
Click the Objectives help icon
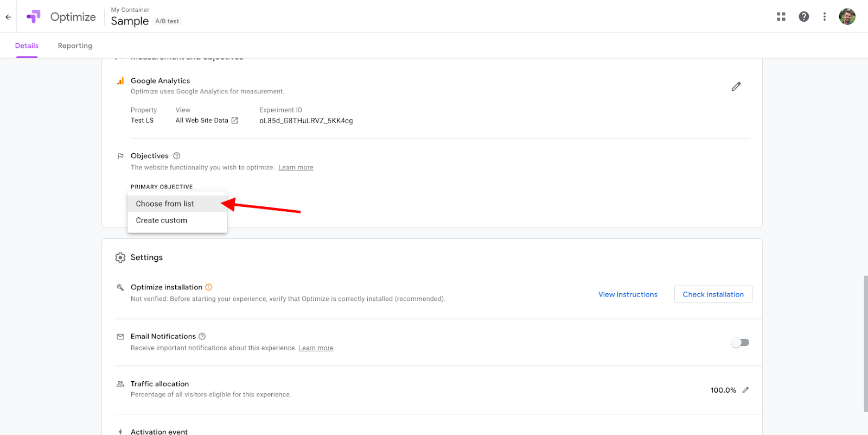(x=176, y=156)
